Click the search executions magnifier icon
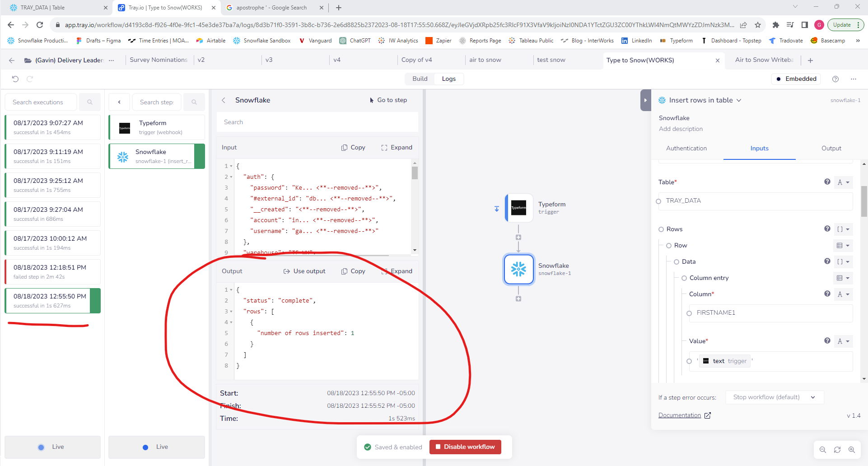868x466 pixels. click(90, 102)
